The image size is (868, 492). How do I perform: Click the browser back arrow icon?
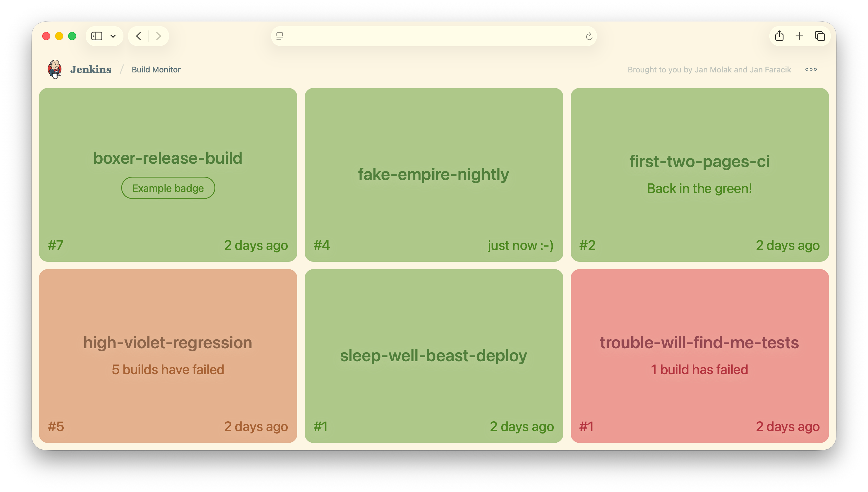[138, 36]
